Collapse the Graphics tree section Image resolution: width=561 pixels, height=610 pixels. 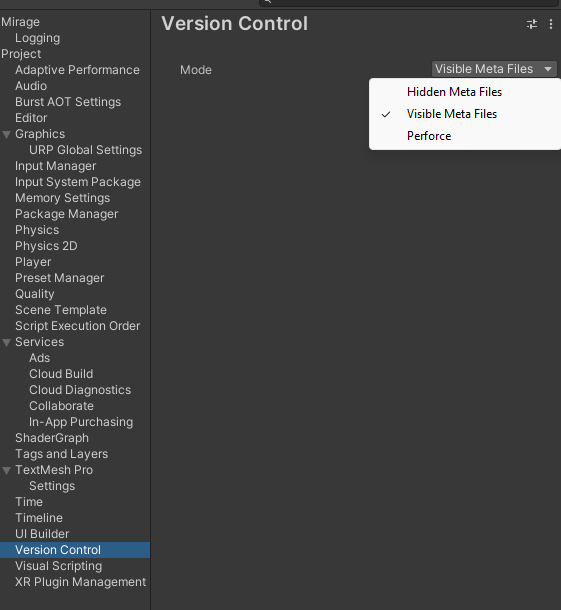coord(6,135)
